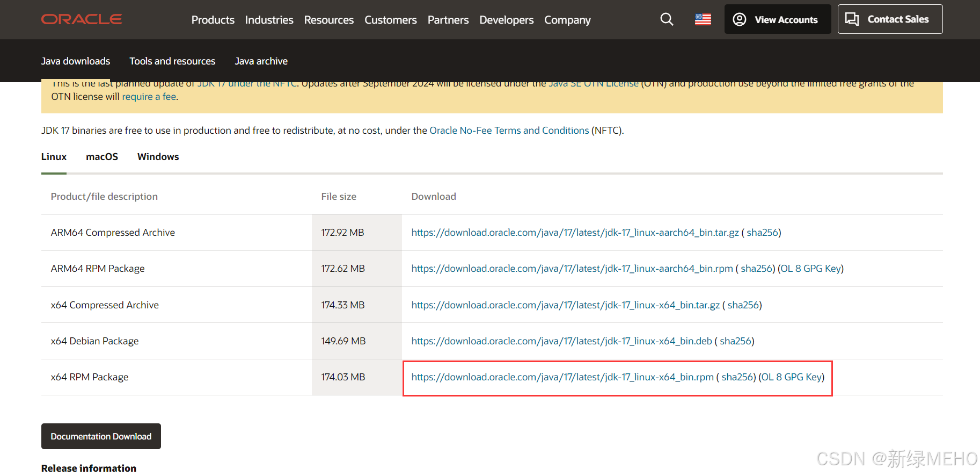The width and height of the screenshot is (980, 476).
Task: Open the Java archive section
Action: 261,61
